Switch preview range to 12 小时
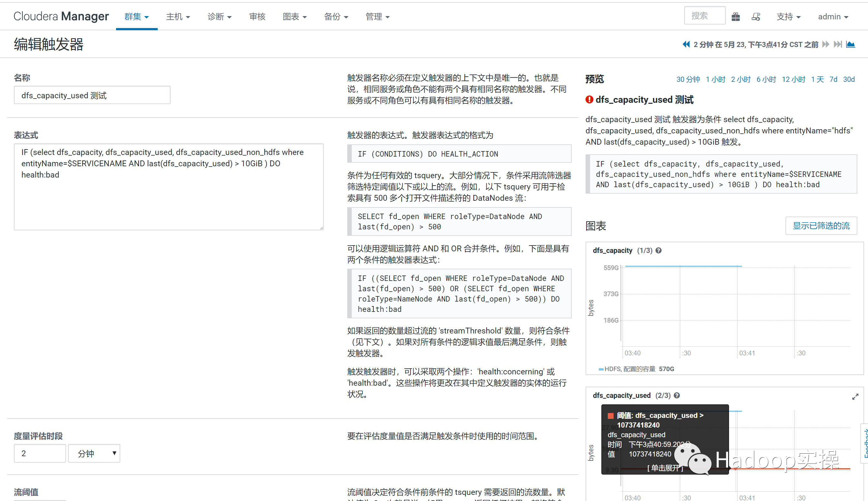 [x=793, y=79]
